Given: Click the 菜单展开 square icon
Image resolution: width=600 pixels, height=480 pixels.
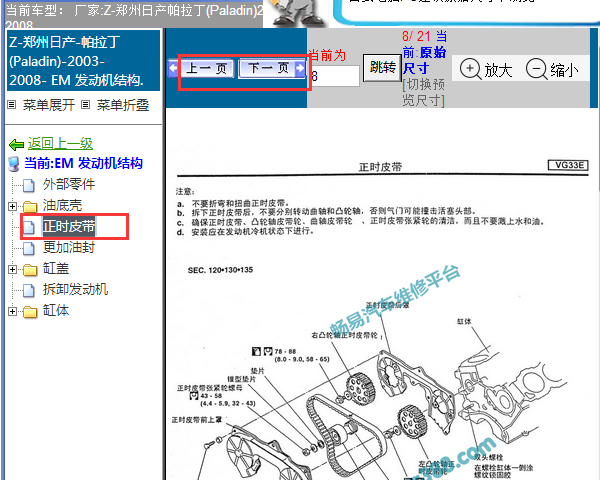Looking at the screenshot, I should tap(12, 104).
